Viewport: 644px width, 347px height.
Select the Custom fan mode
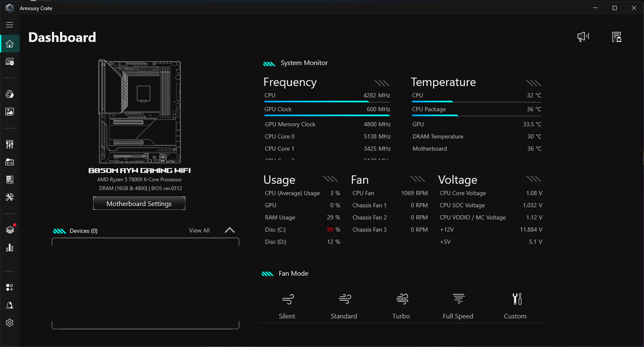click(x=515, y=306)
